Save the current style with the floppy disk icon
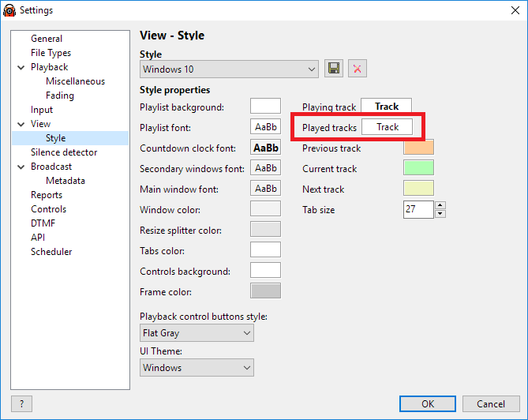This screenshot has width=528, height=420. 334,69
